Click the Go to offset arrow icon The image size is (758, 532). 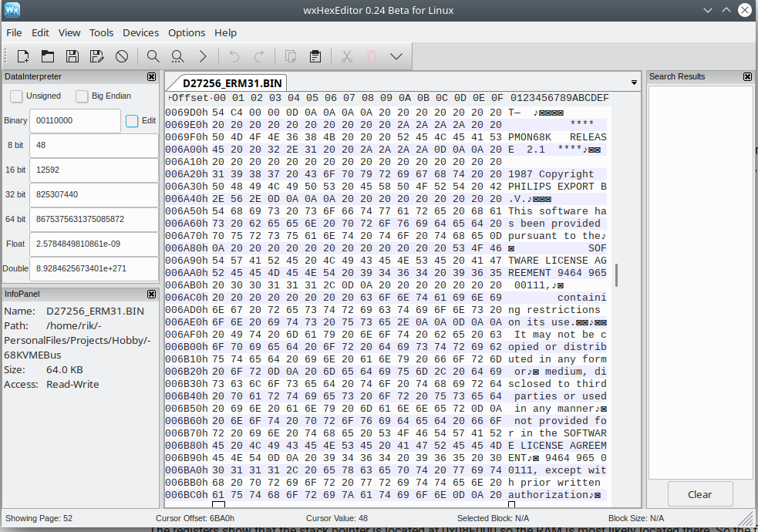[203, 56]
